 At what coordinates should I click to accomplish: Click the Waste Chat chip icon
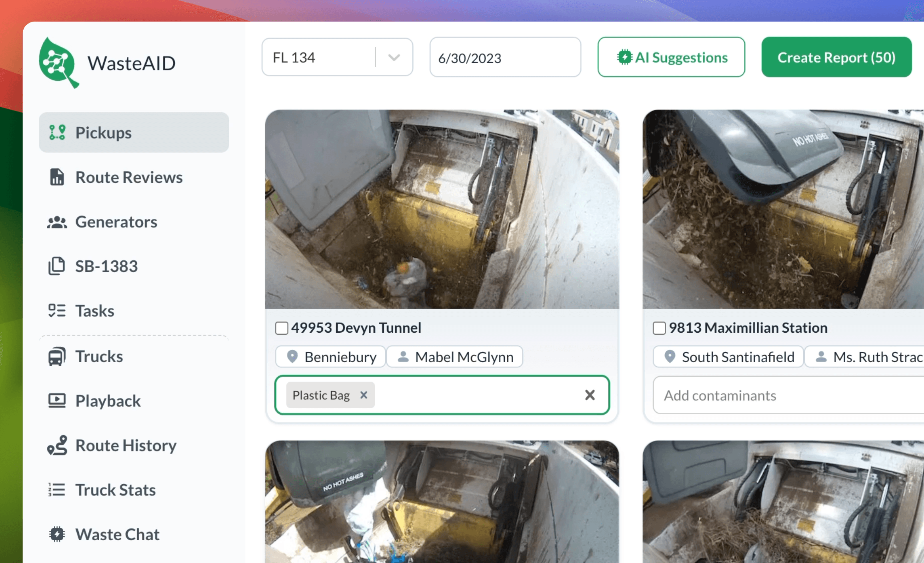(x=57, y=534)
